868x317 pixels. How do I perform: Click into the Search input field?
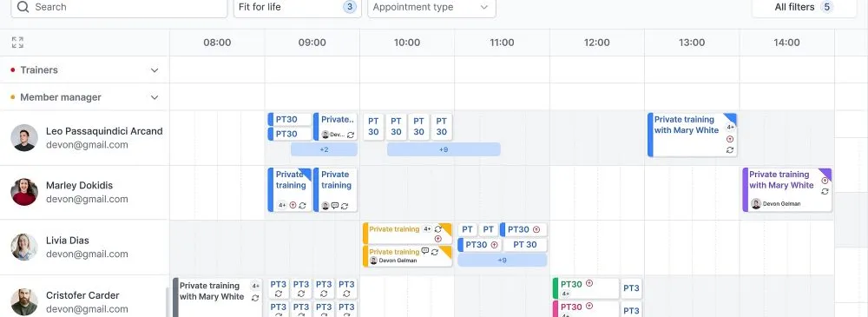119,7
